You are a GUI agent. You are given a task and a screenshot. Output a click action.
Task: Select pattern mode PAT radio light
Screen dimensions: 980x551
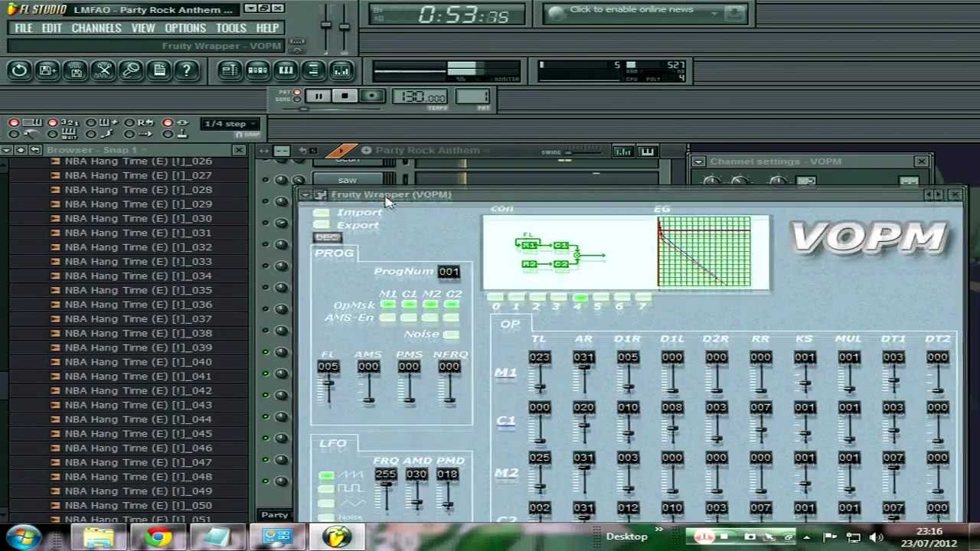297,93
